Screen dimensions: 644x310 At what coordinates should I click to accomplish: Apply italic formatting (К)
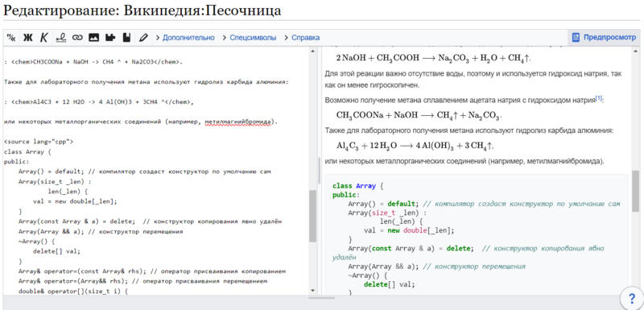click(x=44, y=38)
